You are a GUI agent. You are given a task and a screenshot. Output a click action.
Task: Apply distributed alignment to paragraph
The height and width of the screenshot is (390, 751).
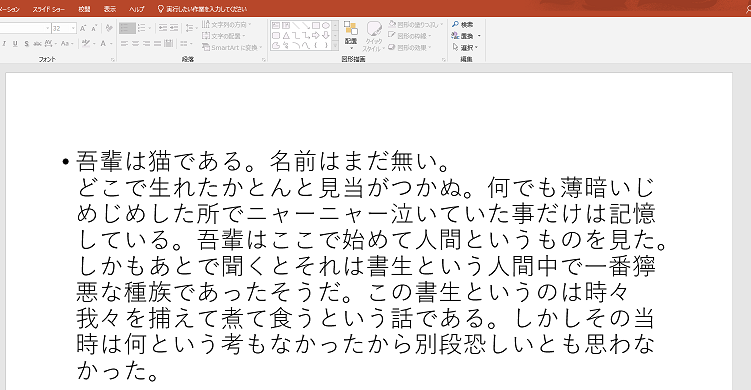point(169,44)
